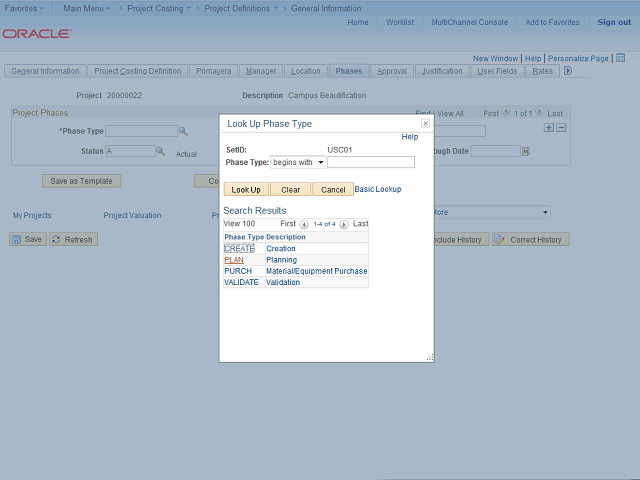Click page layout icon beside Personalize Page
640x480 pixels.
click(620, 58)
